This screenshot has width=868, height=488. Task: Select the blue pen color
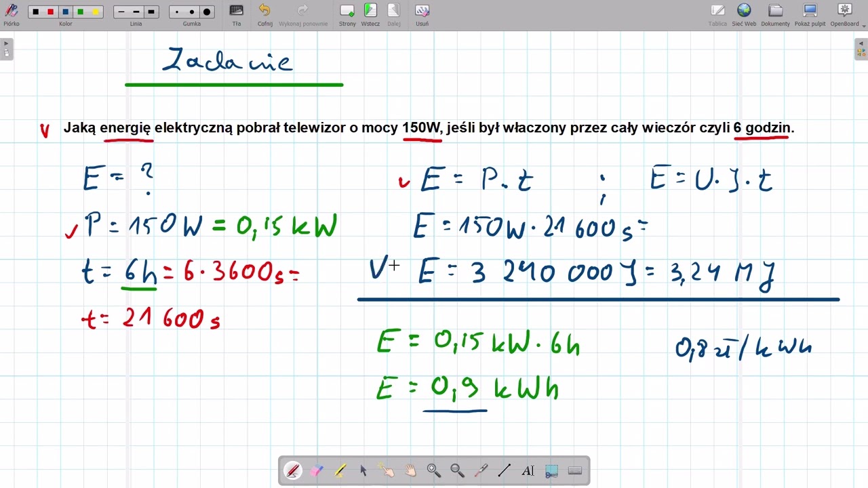[66, 12]
